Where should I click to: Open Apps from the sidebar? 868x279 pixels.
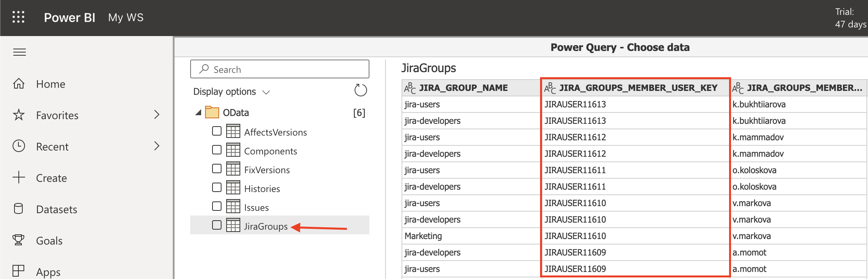click(48, 272)
